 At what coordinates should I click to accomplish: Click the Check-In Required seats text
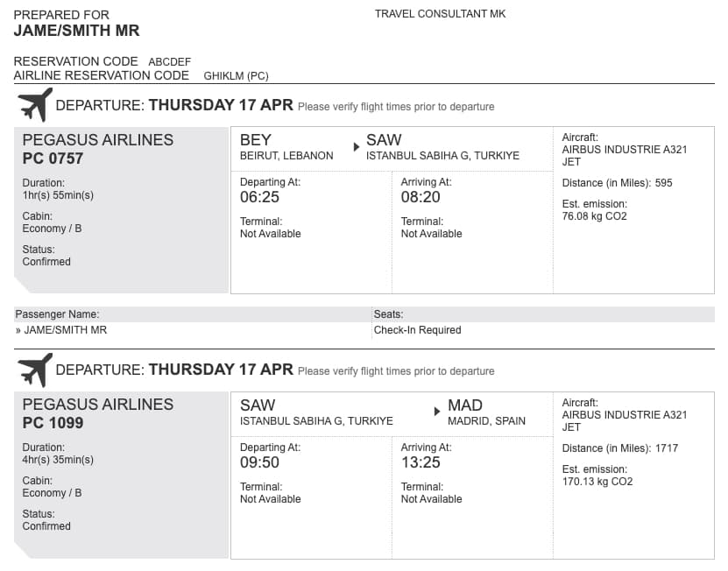point(417,330)
